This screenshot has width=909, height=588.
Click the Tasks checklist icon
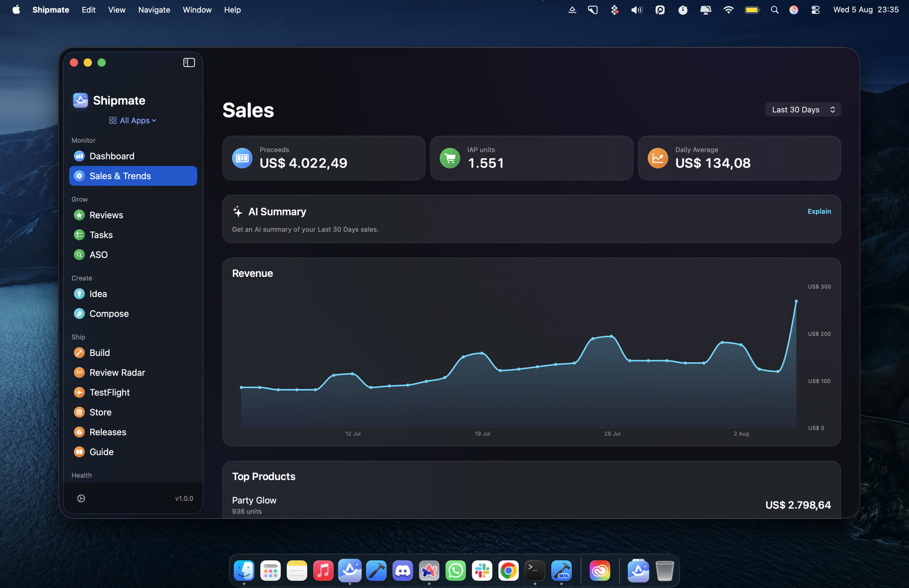point(79,235)
